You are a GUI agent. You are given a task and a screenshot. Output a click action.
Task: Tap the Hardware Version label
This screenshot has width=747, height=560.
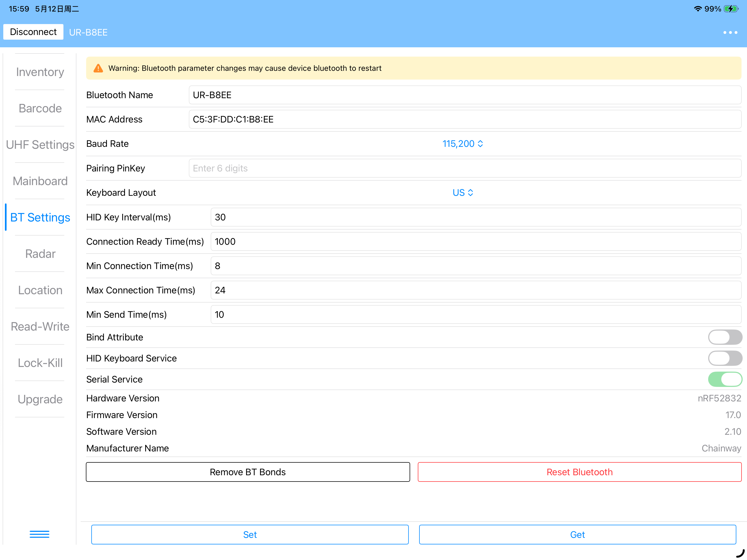point(122,398)
